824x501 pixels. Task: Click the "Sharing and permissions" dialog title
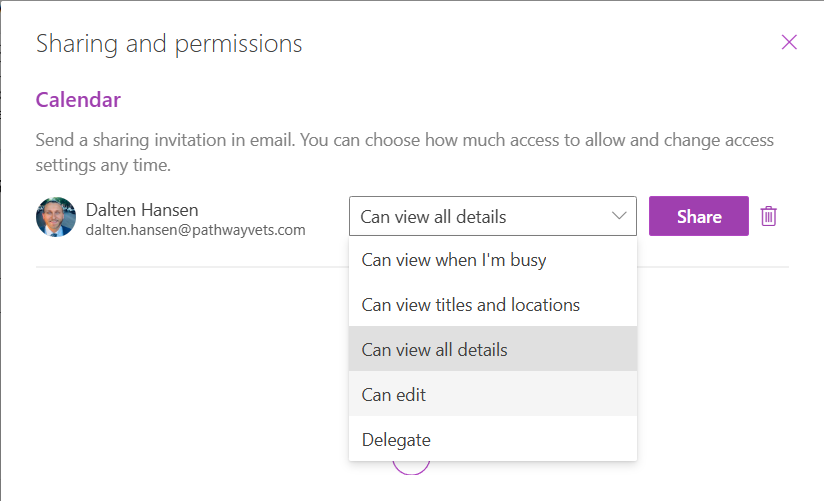coord(169,44)
